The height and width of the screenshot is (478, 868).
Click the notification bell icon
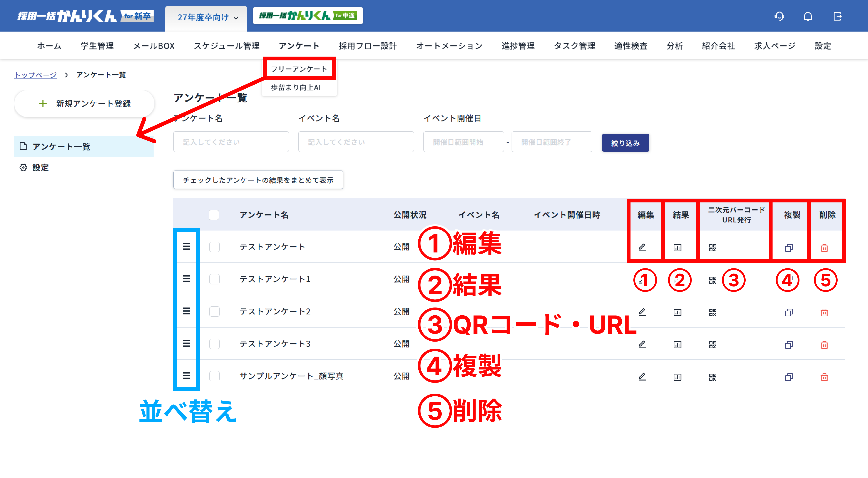tap(808, 16)
